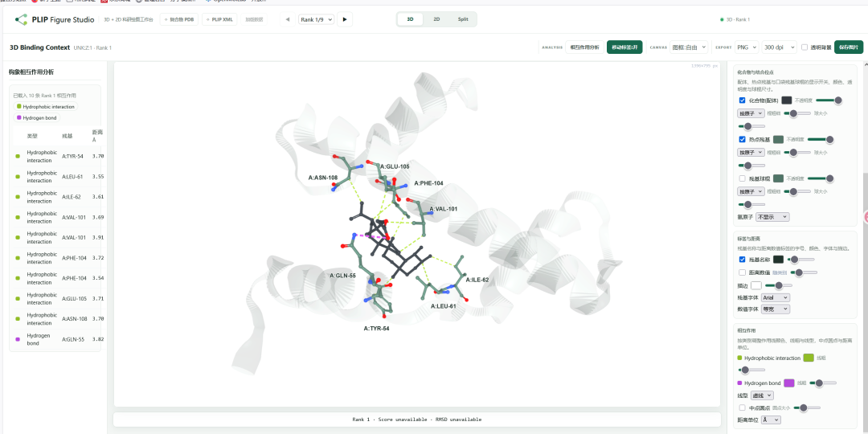Enable the 距离数值 distance value checkbox
The height and width of the screenshot is (434, 868).
742,272
